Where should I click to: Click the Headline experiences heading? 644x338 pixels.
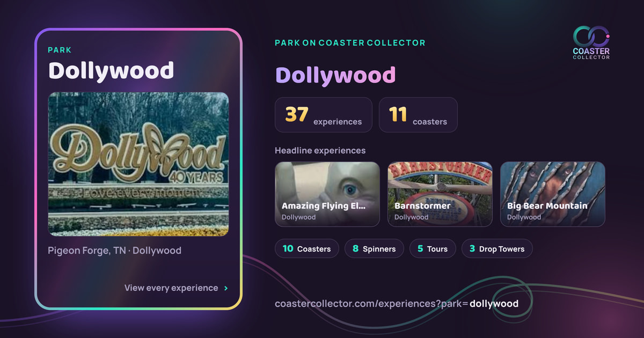(x=320, y=150)
